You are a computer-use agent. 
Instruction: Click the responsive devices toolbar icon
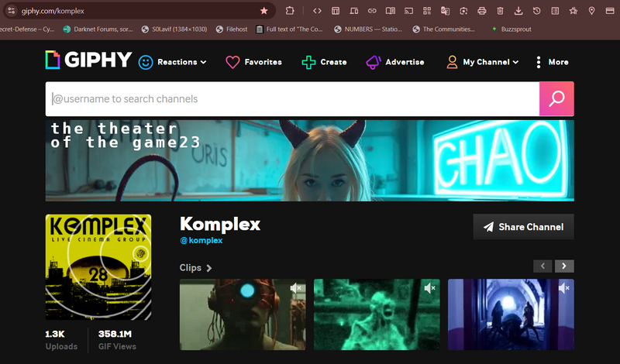coord(354,11)
